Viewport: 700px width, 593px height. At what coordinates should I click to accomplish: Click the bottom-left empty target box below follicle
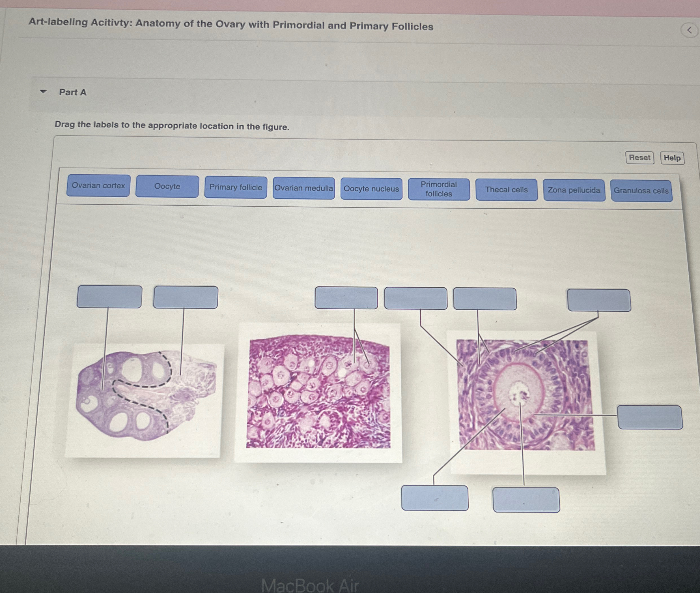point(435,498)
